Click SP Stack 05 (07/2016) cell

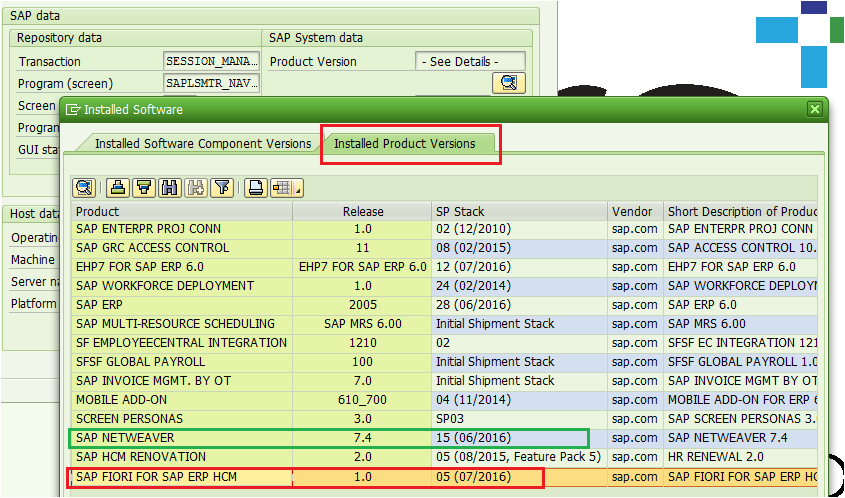[x=520, y=476]
